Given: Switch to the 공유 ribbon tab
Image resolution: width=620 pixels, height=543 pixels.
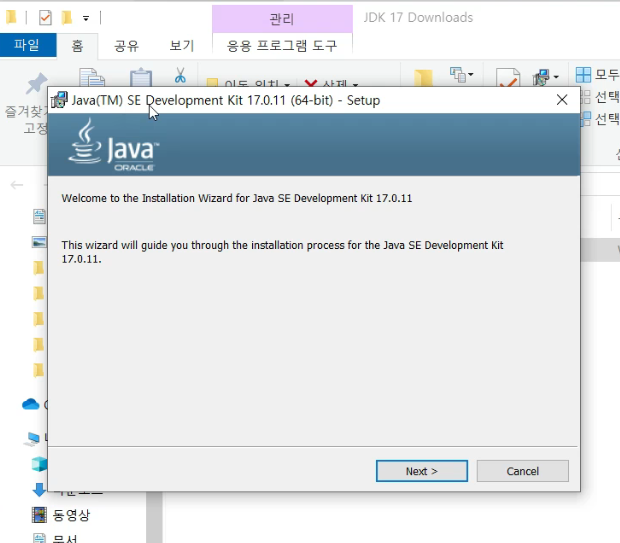Looking at the screenshot, I should coord(127,45).
